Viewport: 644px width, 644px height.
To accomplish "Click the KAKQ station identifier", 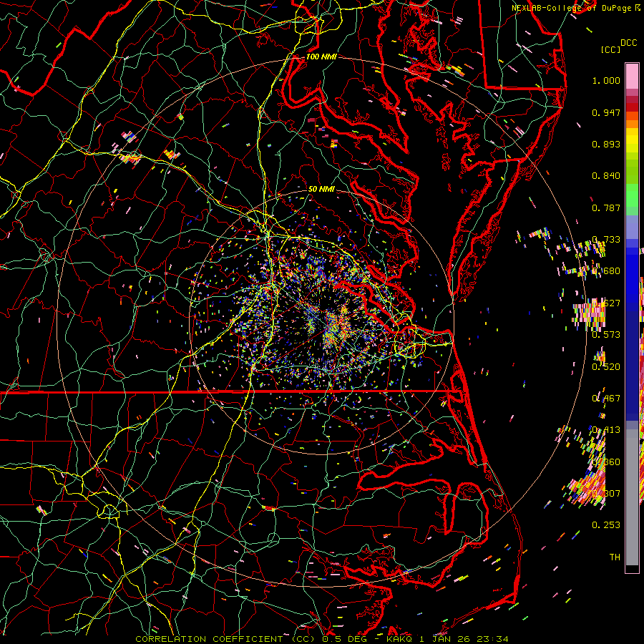I will [401, 639].
